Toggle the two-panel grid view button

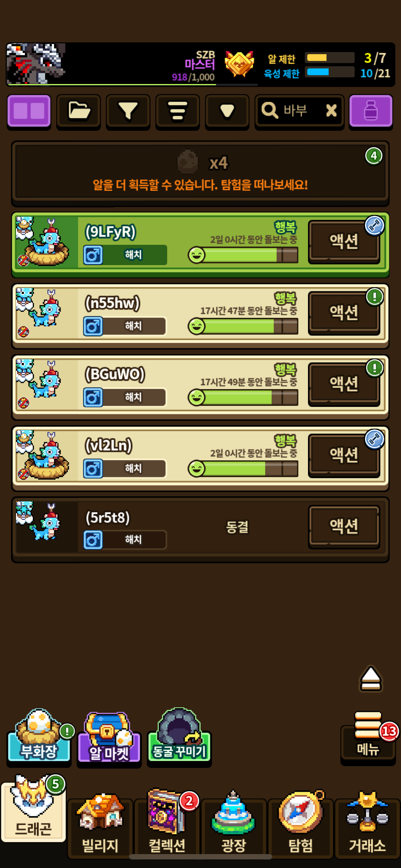tap(29, 111)
